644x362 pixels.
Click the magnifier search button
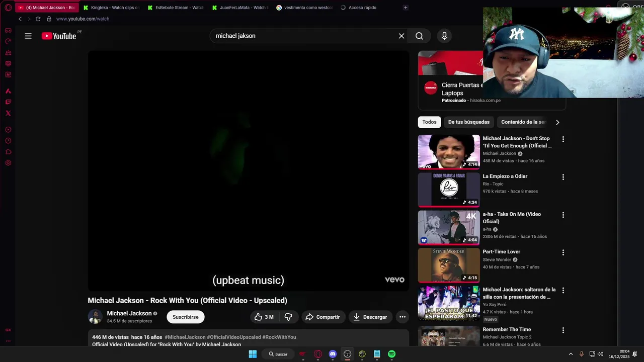tap(419, 36)
